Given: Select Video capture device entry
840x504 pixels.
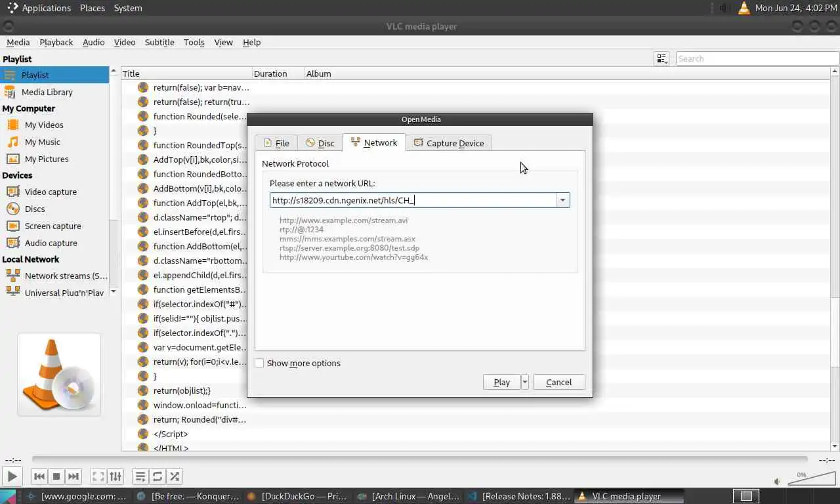Looking at the screenshot, I should (x=54, y=192).
